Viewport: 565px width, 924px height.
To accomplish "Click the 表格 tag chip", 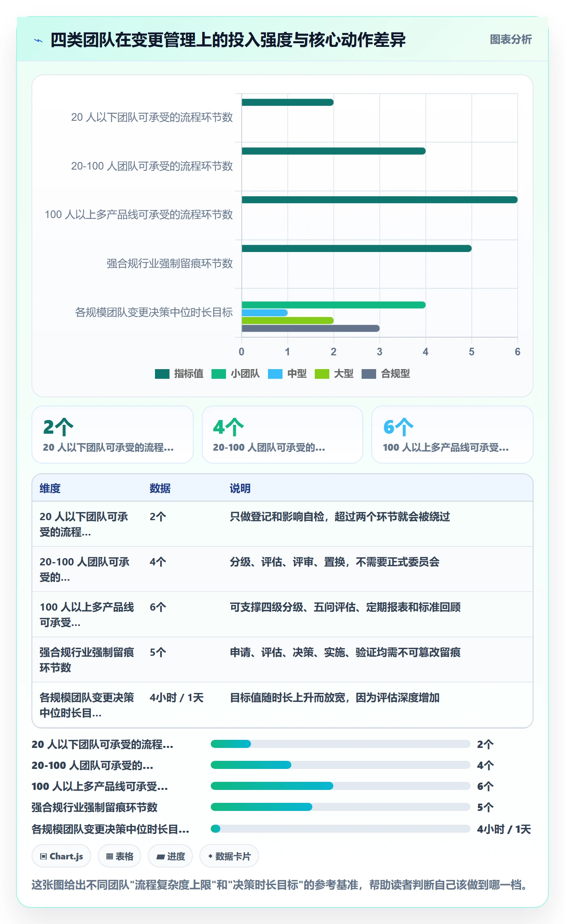I will coord(119,856).
